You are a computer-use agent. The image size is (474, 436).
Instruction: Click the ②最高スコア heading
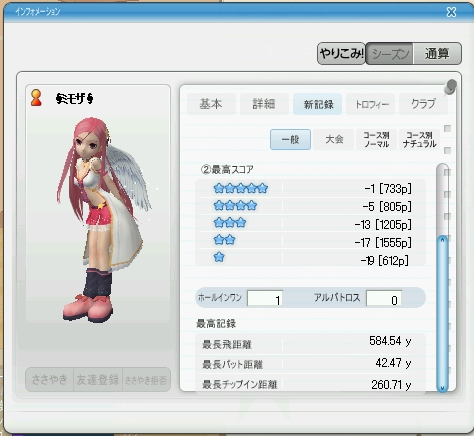(x=227, y=169)
